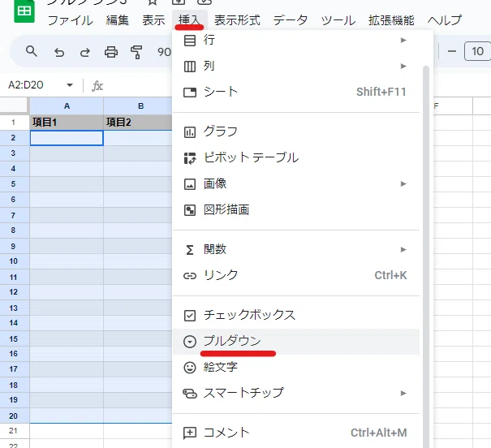
Task: Open the Google Sheets home icon
Action: 24,11
